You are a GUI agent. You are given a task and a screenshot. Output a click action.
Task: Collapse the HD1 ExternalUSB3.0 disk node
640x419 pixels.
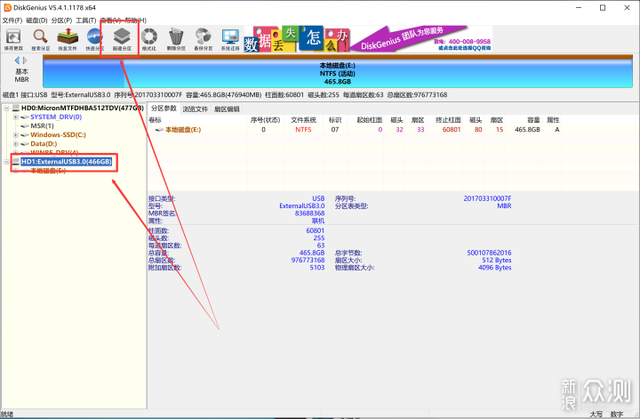[x=7, y=162]
